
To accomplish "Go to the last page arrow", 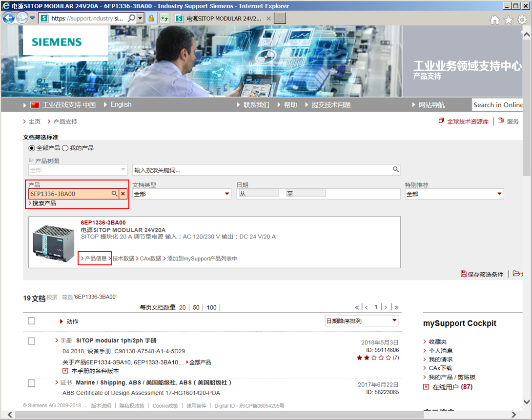I will 396,307.
